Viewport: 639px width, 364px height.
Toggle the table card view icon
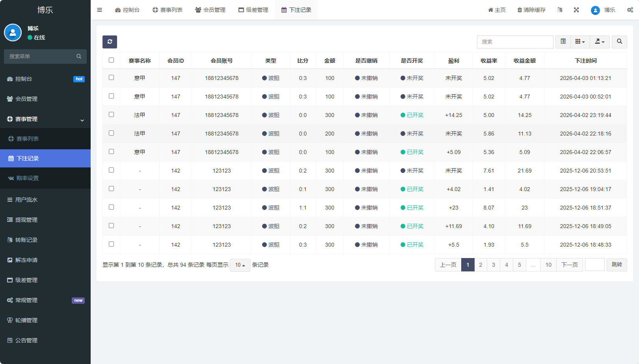tap(563, 42)
